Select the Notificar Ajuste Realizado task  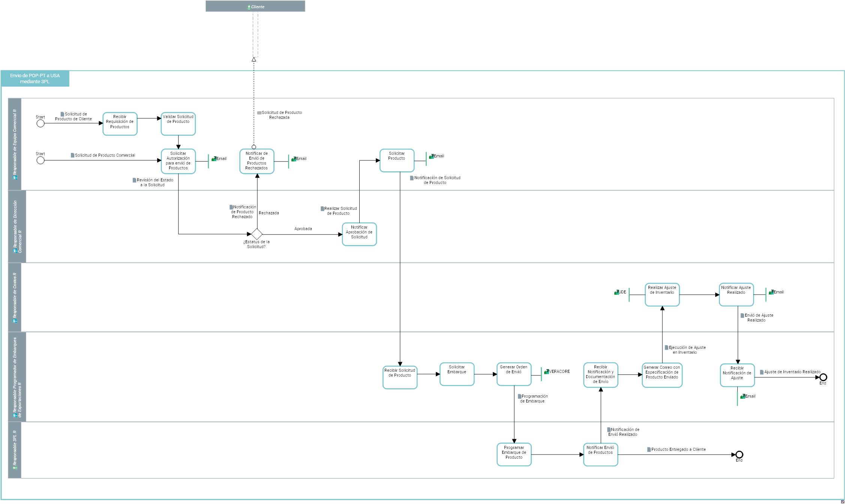tap(737, 295)
